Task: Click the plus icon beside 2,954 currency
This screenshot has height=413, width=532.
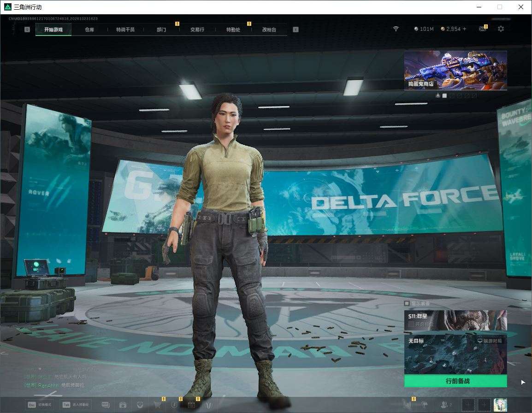Action: pyautogui.click(x=465, y=29)
